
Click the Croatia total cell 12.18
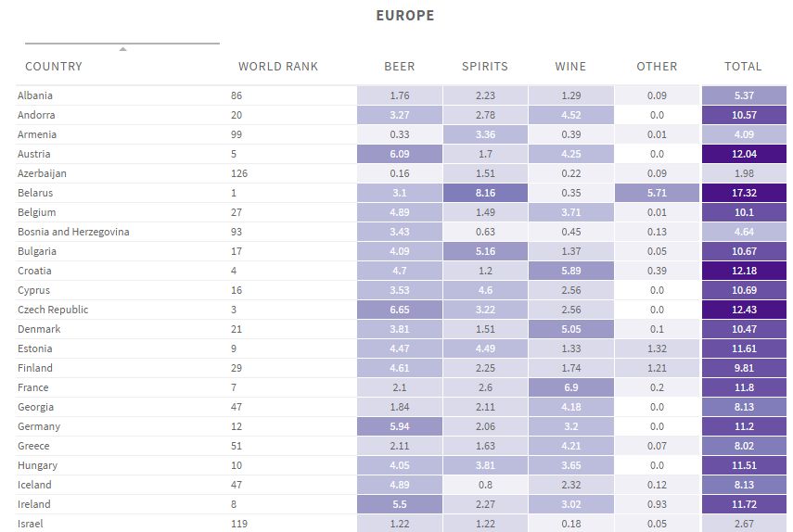[x=743, y=271]
